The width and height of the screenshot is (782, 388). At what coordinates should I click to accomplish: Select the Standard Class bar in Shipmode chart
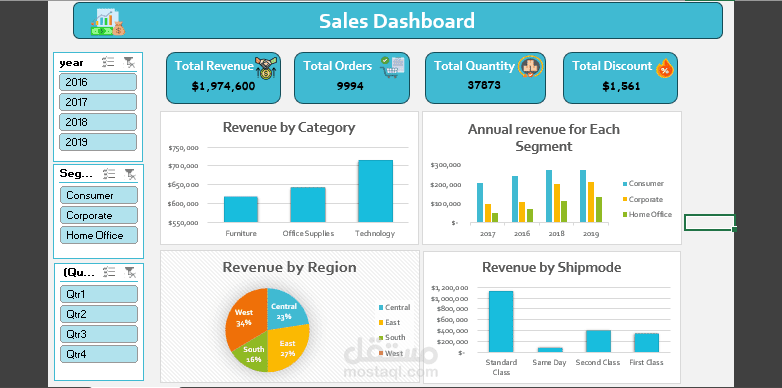coord(501,322)
